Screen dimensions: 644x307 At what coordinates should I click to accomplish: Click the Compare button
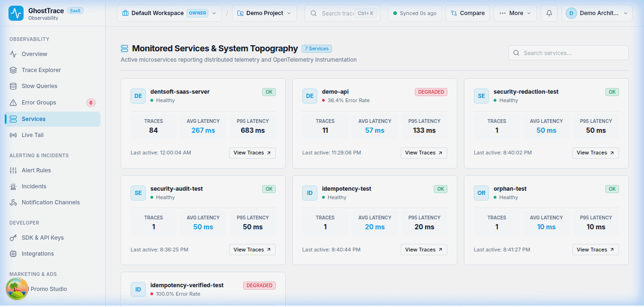click(x=468, y=13)
